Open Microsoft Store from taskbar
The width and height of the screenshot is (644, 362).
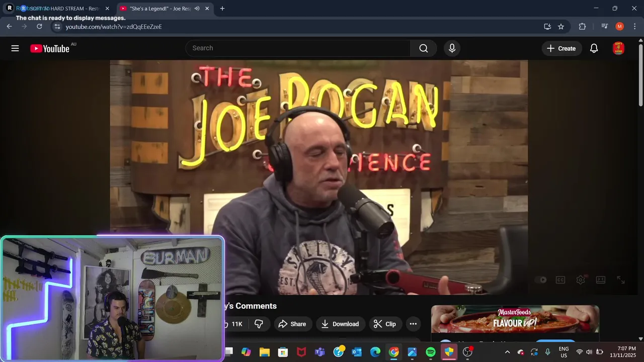(283, 352)
